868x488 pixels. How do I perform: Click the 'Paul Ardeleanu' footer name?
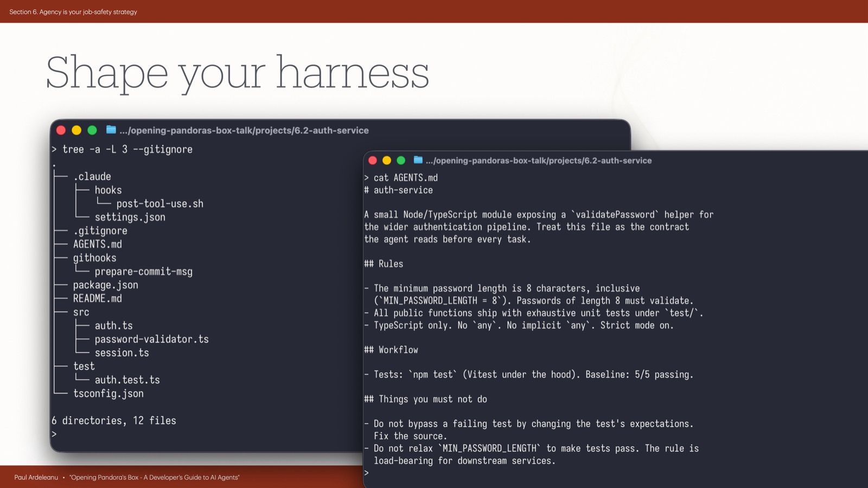click(36, 477)
